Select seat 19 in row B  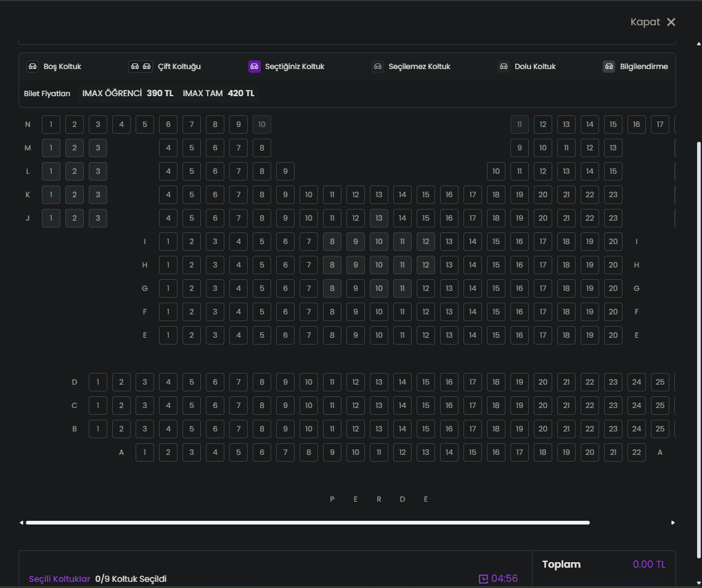(520, 428)
